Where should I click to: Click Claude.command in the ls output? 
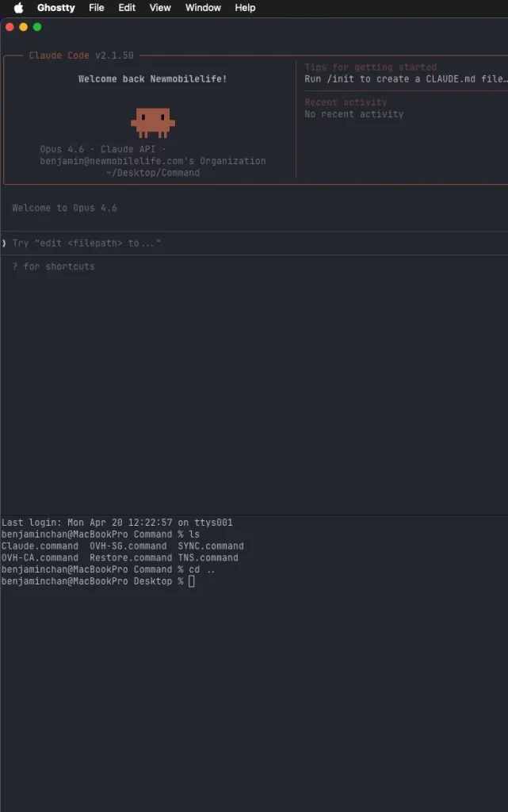click(x=40, y=546)
